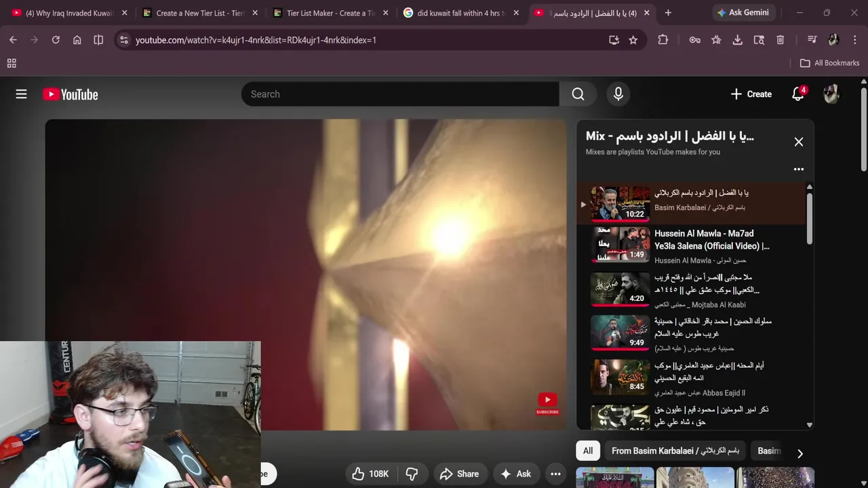Click the main video player
This screenshot has height=488, width=868.
[x=306, y=274]
